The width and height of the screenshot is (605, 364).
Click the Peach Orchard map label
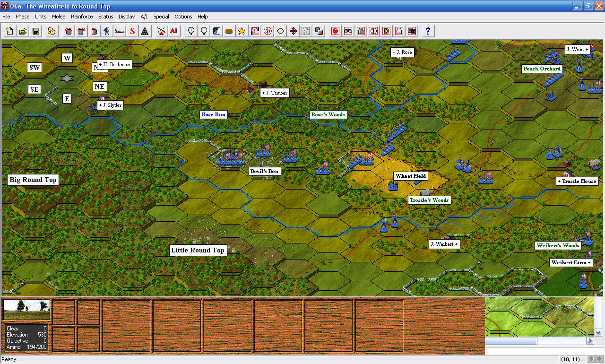click(542, 69)
